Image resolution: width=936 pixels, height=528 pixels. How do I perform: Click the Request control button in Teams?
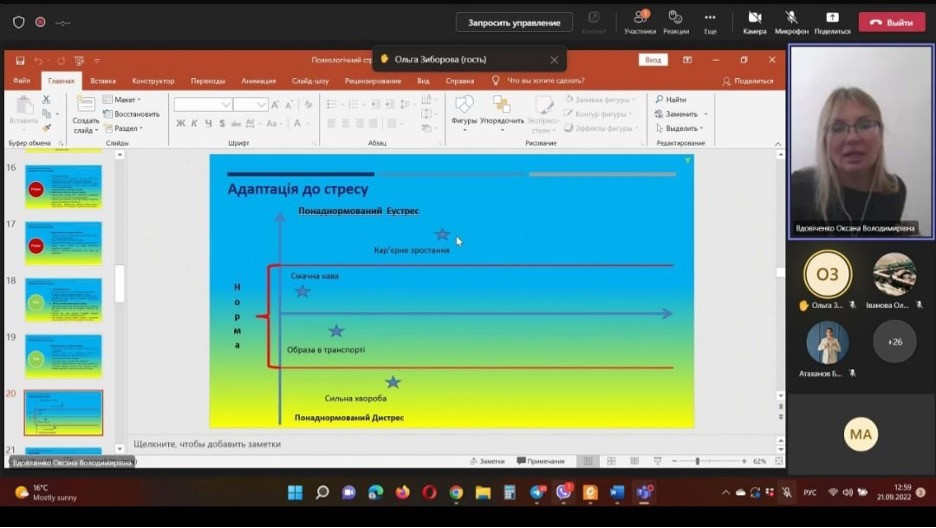[x=514, y=23]
